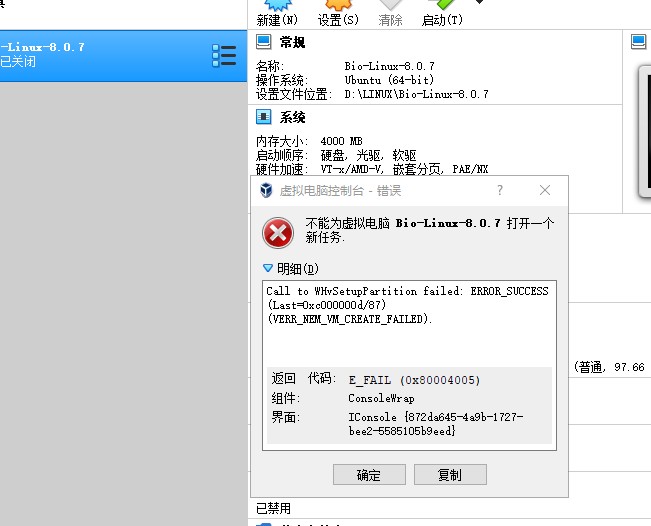651x526 pixels.
Task: Click the red error X icon in dialog
Action: pos(278,232)
